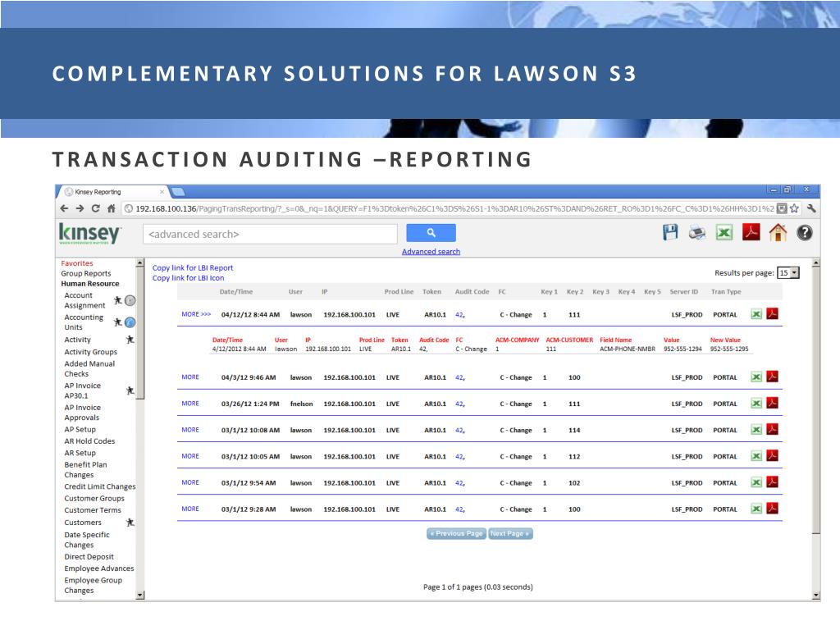Viewport: 840px width, 630px height.
Task: Open the Results per page dropdown
Action: pyautogui.click(x=788, y=272)
